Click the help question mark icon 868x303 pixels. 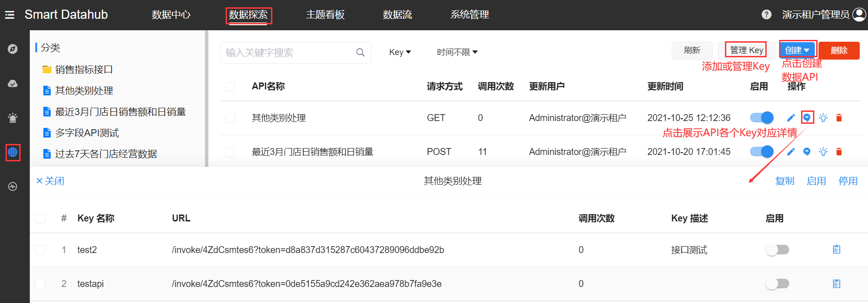pyautogui.click(x=766, y=15)
